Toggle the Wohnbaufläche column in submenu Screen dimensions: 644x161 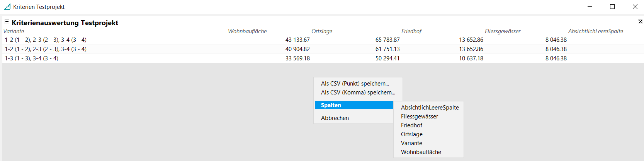[x=421, y=152]
